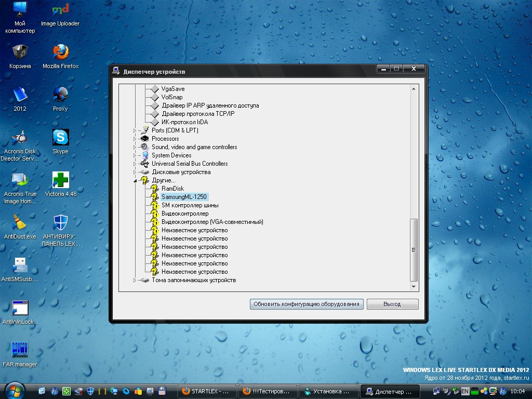This screenshot has height=399, width=532.
Task: Select Видеоконтроллер (VGA-совместимый) device
Action: pos(212,222)
